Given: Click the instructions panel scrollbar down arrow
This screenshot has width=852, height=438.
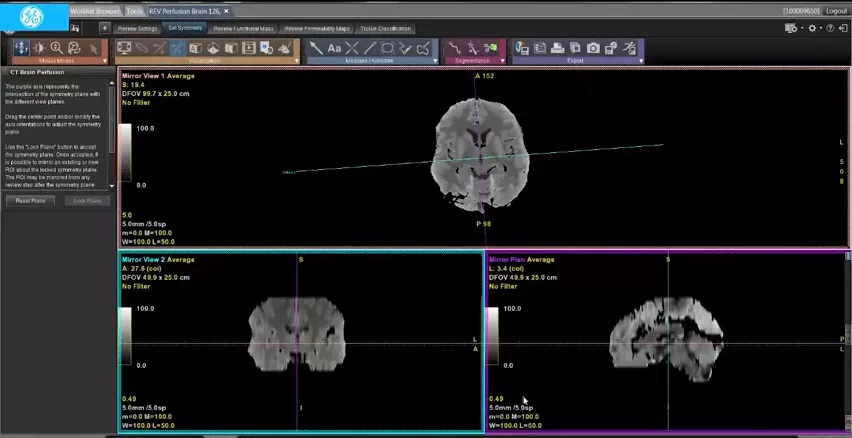Looking at the screenshot, I should pyautogui.click(x=112, y=186).
